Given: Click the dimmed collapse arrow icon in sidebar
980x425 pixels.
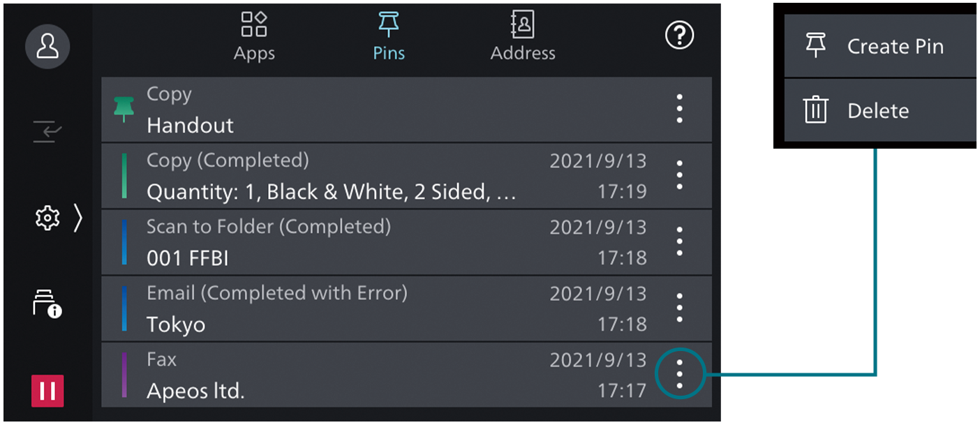Looking at the screenshot, I should coord(47,131).
